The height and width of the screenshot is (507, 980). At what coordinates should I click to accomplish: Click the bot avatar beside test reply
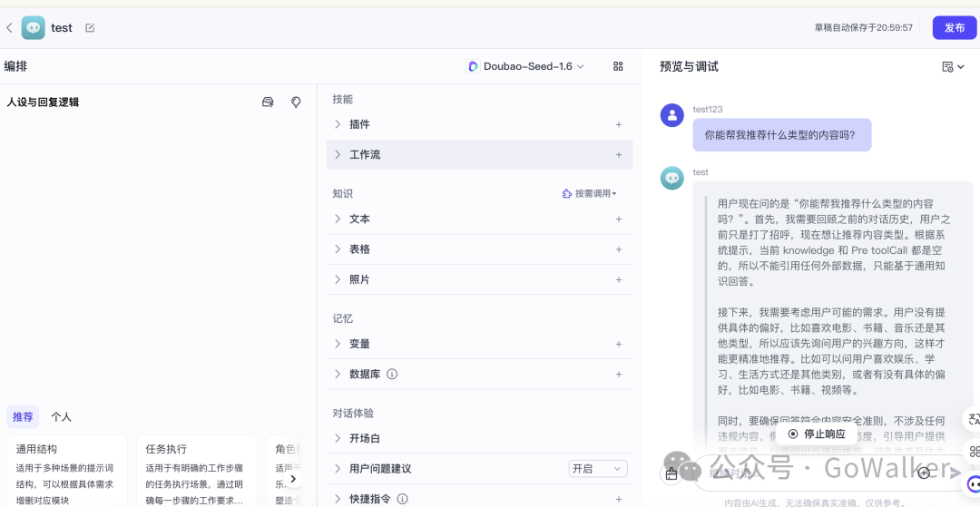click(x=672, y=178)
